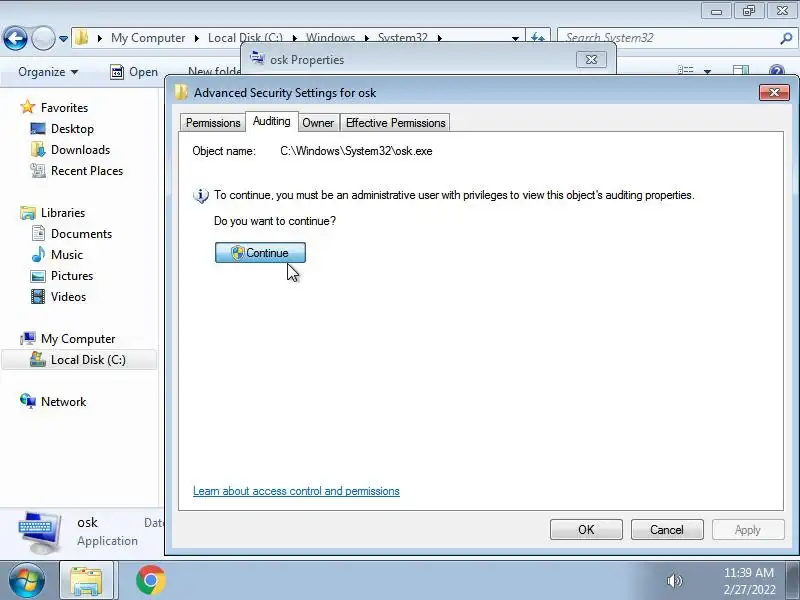
Task: Open Desktop in the navigation pane
Action: point(72,129)
